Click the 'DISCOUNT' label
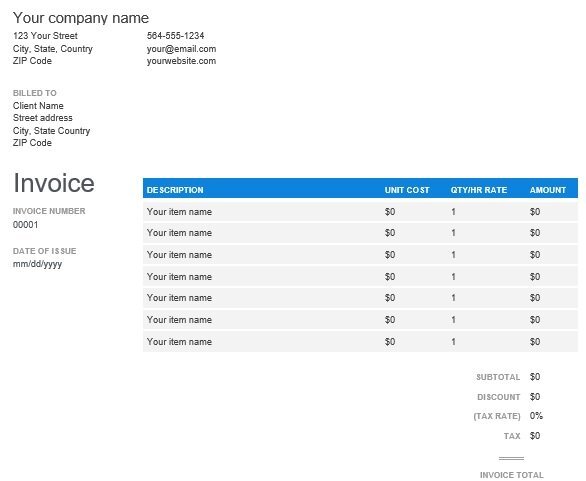 [x=499, y=397]
